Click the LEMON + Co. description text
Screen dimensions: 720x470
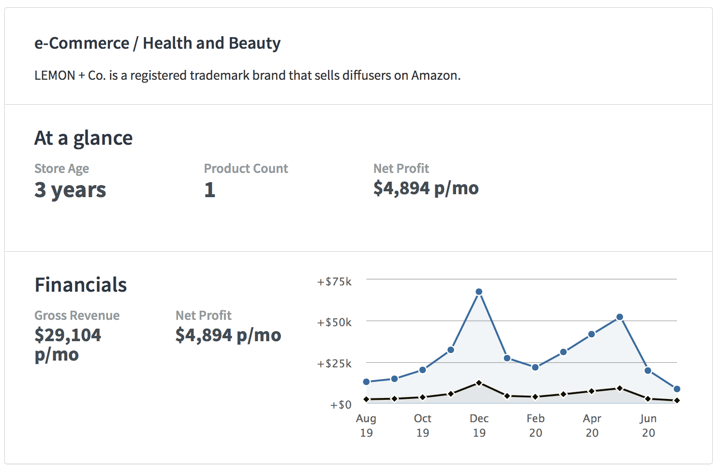pos(247,75)
